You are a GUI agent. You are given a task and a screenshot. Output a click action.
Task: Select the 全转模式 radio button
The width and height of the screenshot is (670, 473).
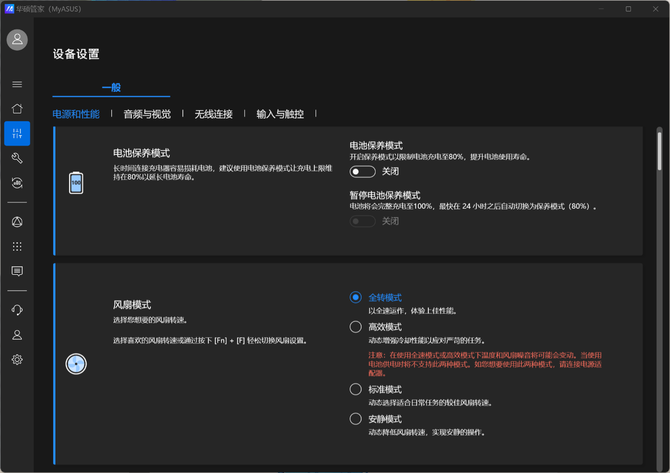coord(356,297)
